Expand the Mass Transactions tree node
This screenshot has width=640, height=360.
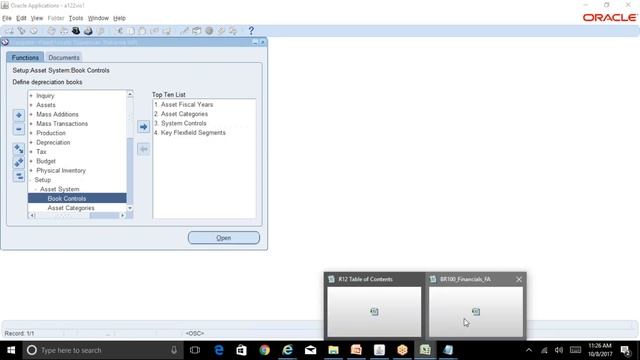(x=31, y=124)
